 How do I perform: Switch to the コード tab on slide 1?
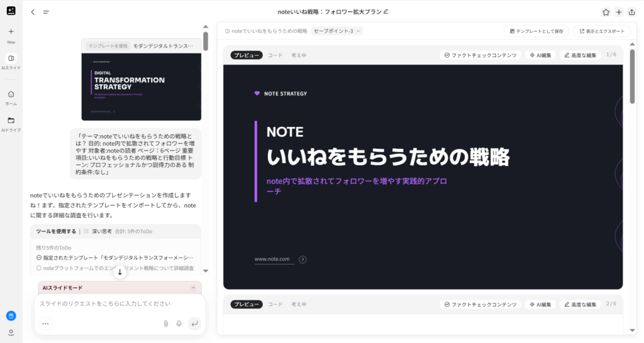pos(275,55)
